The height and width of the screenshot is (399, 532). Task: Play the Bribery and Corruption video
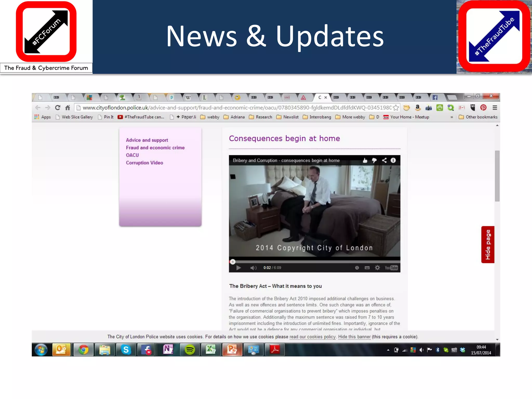click(x=238, y=268)
